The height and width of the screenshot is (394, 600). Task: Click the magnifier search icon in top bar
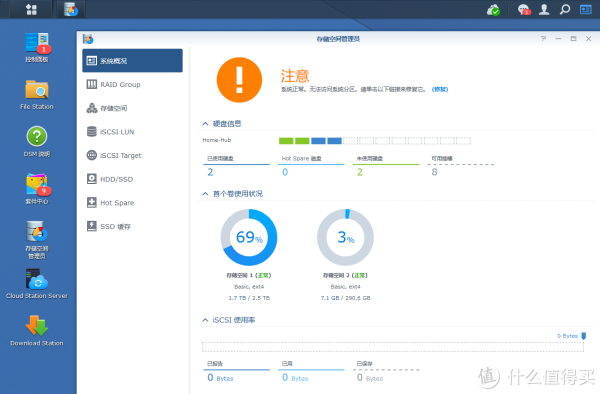565,10
